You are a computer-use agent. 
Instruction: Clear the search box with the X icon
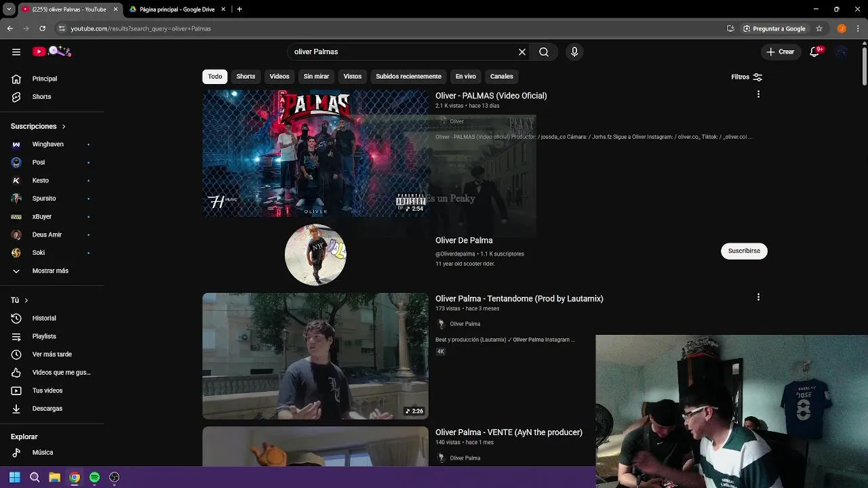coord(522,52)
